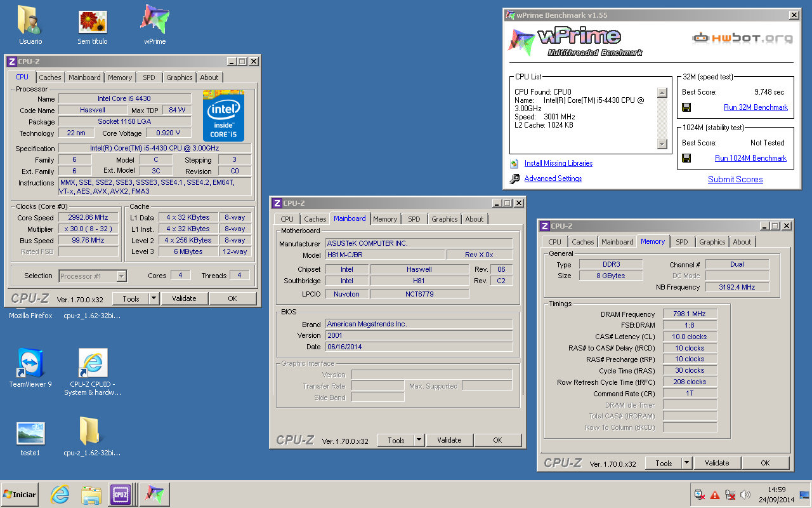Click Run 1024M Benchmark link
This screenshot has width=812, height=508.
750,158
